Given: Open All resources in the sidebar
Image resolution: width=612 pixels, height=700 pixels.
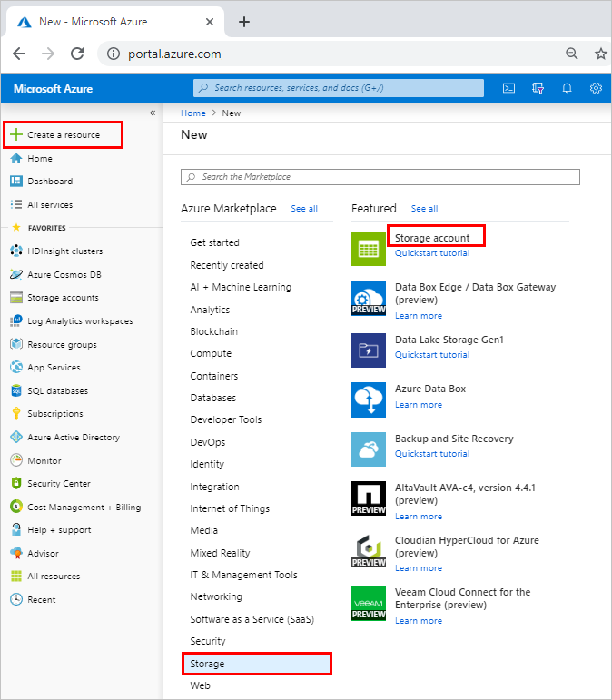Looking at the screenshot, I should 54,577.
